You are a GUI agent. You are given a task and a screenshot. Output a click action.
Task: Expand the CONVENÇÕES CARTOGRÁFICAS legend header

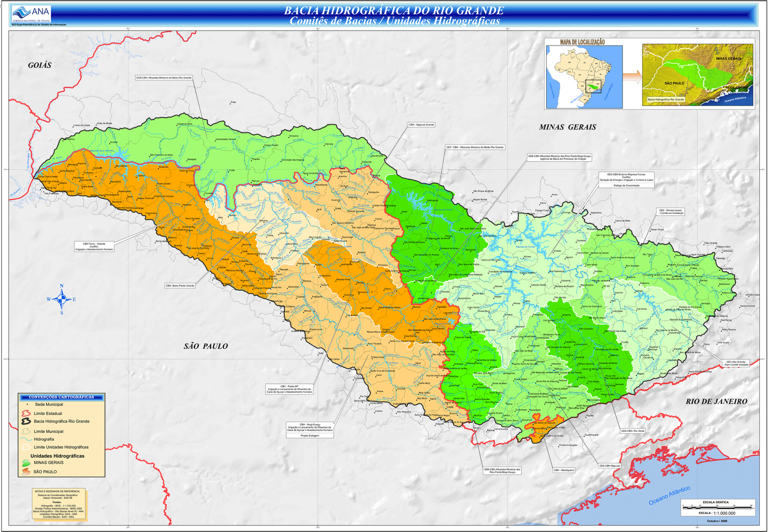pyautogui.click(x=61, y=397)
